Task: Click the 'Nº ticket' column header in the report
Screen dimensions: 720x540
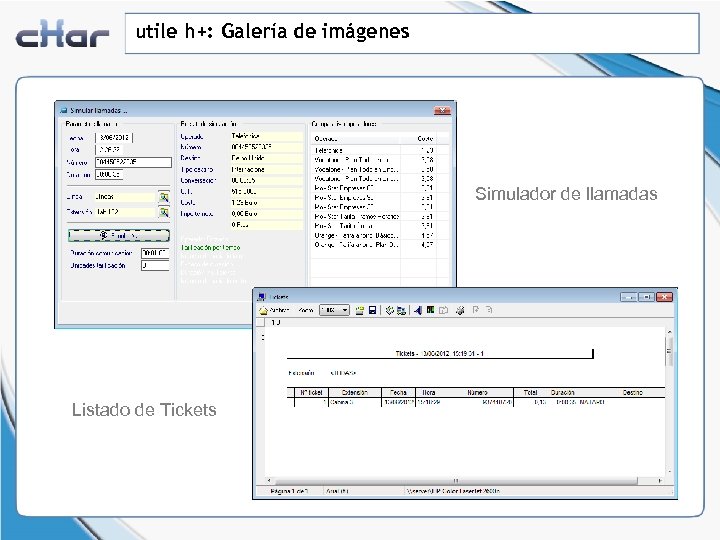Action: pos(311,393)
